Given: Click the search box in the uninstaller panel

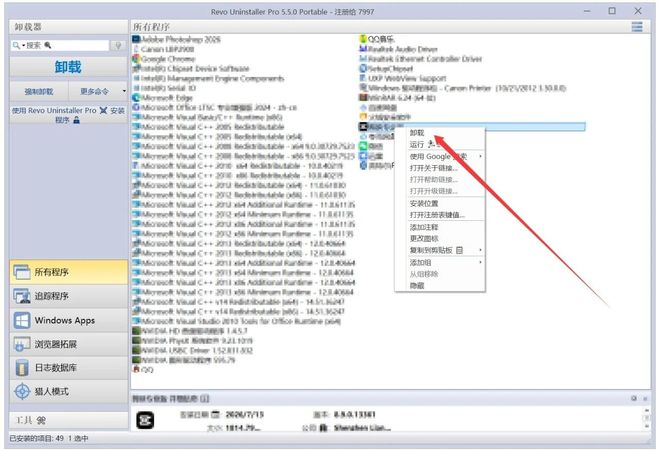Looking at the screenshot, I should (x=61, y=45).
